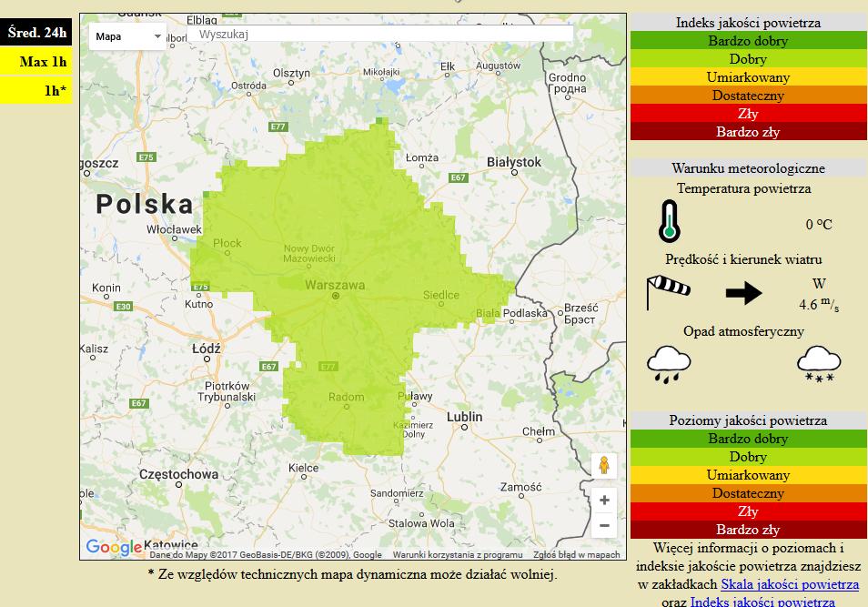
Task: Click the Warszawa label on the map
Action: coord(335,285)
